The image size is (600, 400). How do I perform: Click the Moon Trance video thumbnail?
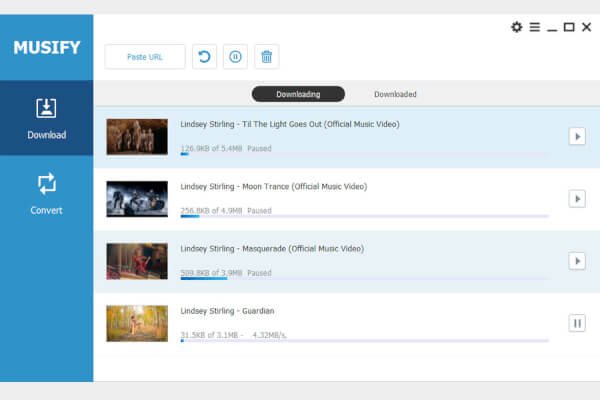click(x=137, y=199)
